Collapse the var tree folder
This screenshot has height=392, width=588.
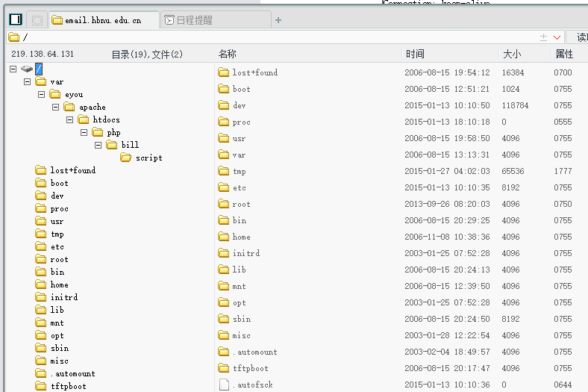27,81
